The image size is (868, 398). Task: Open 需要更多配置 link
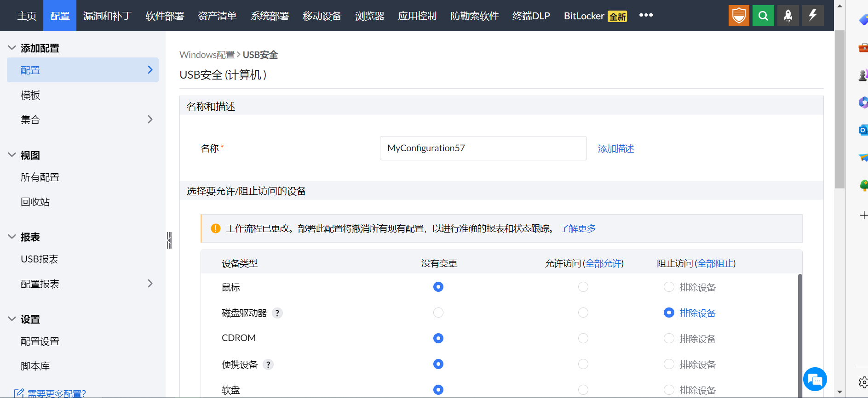point(57,393)
